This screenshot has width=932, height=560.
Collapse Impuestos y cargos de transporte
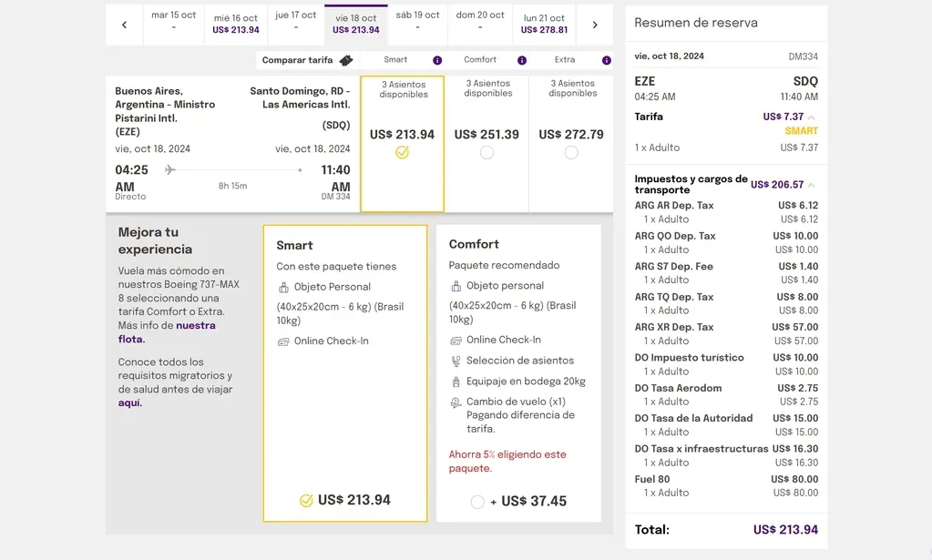[x=812, y=185]
